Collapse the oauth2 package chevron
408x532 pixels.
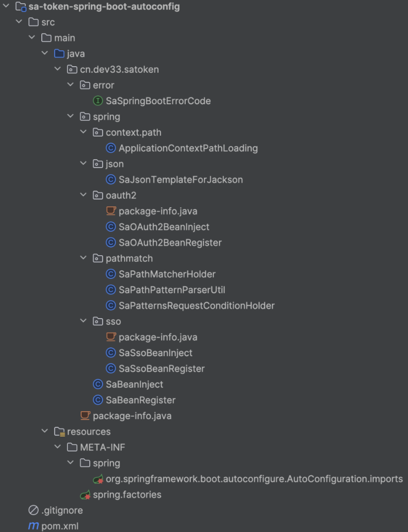coord(83,195)
